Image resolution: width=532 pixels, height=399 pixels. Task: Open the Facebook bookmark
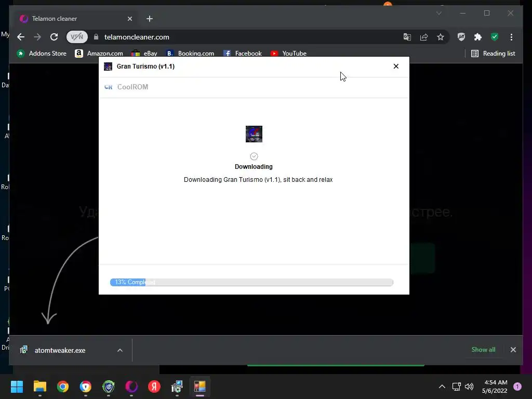point(242,54)
